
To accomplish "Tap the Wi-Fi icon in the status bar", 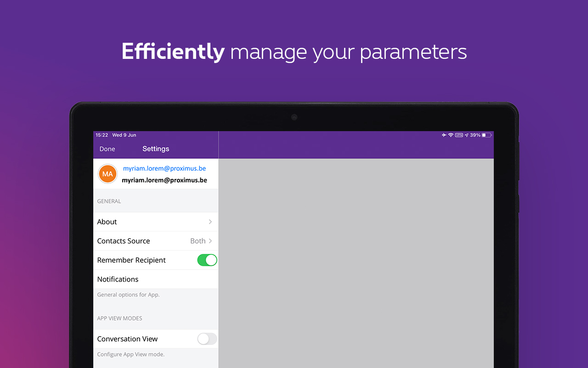I will pyautogui.click(x=451, y=135).
